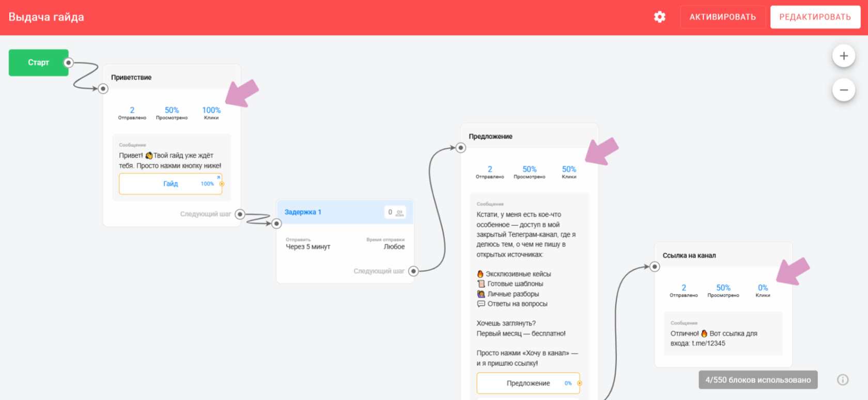Click the Гайд button output connector dot

[222, 184]
